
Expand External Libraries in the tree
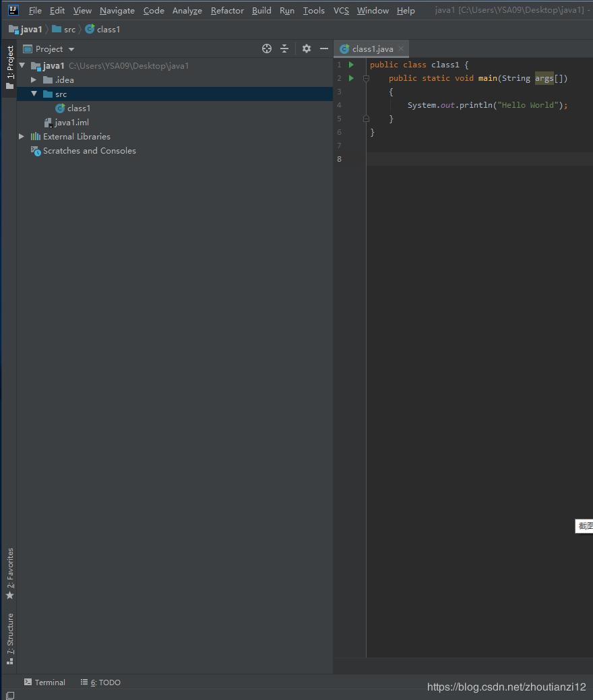(21, 136)
